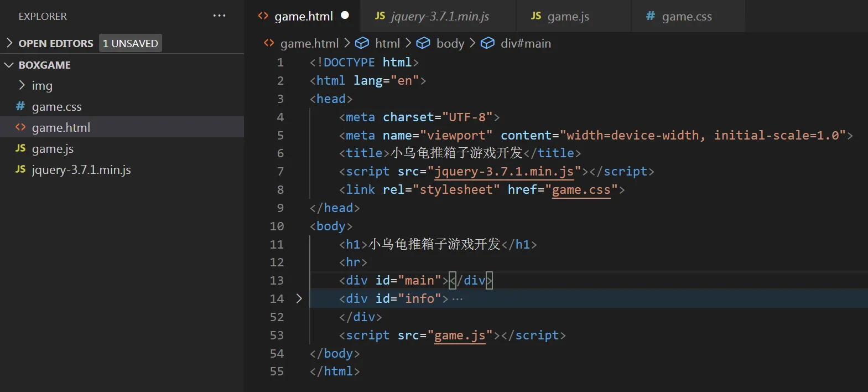Click the cube icon before html breadcrumb
This screenshot has height=392, width=868.
(x=362, y=43)
